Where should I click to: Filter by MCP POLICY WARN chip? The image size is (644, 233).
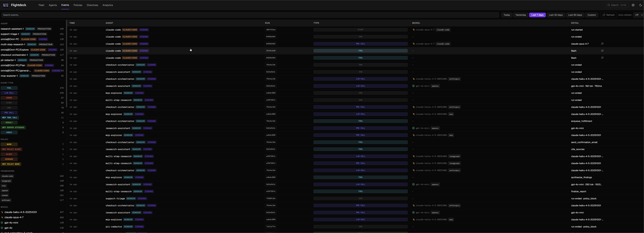pos(11,164)
